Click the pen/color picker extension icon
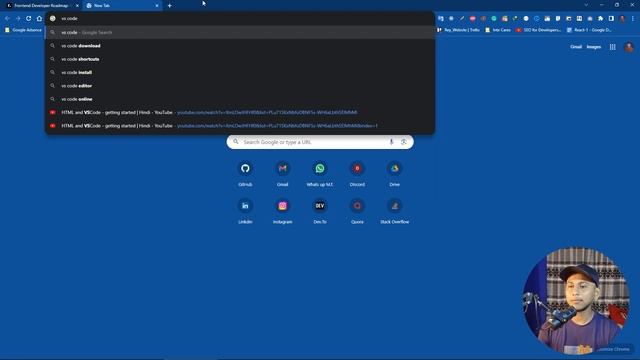 point(462,18)
